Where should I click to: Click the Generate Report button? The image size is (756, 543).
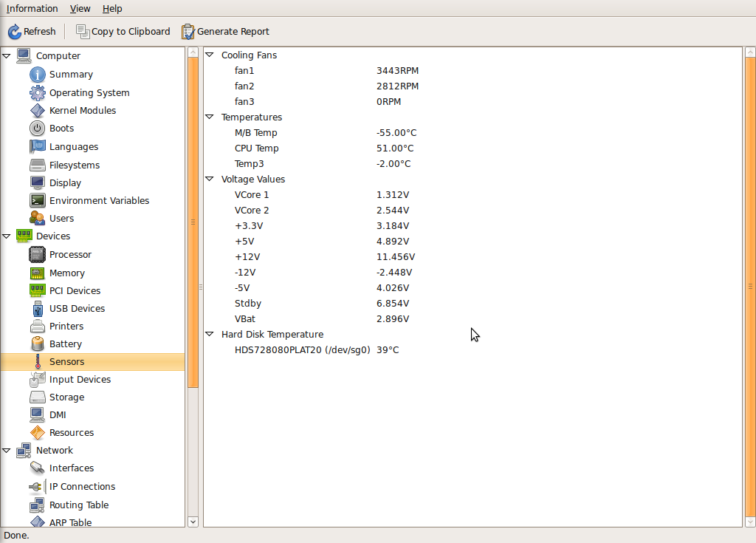[225, 32]
